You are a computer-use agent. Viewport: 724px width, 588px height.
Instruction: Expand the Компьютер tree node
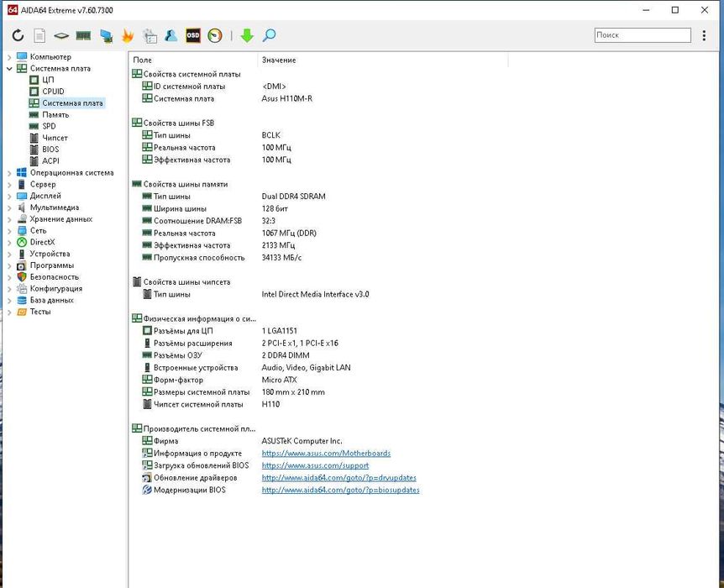coord(9,57)
